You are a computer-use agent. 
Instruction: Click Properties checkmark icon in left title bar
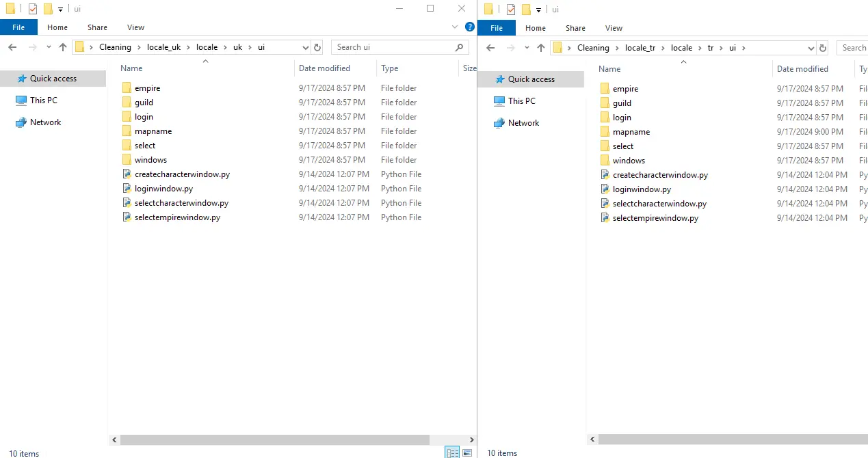[x=33, y=9]
